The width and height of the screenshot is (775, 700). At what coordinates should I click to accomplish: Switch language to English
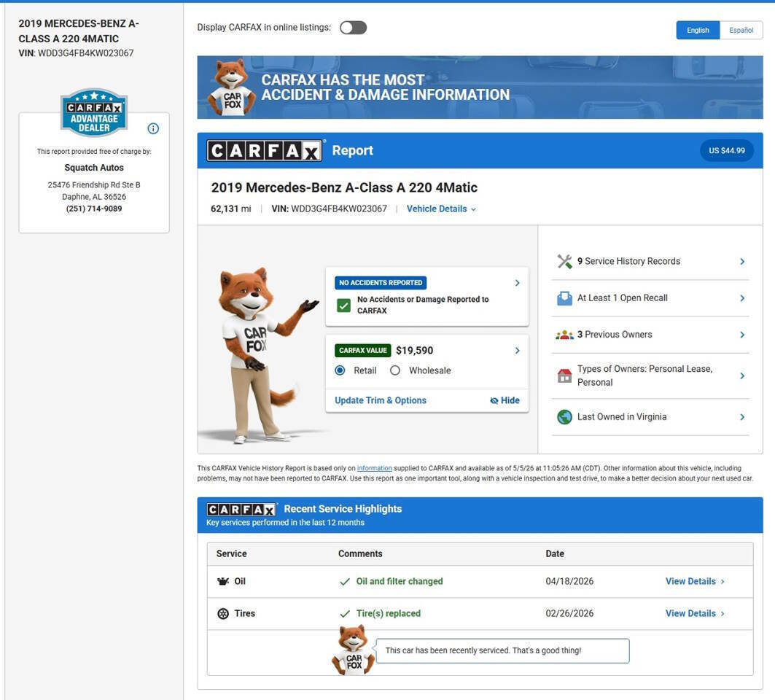point(698,30)
